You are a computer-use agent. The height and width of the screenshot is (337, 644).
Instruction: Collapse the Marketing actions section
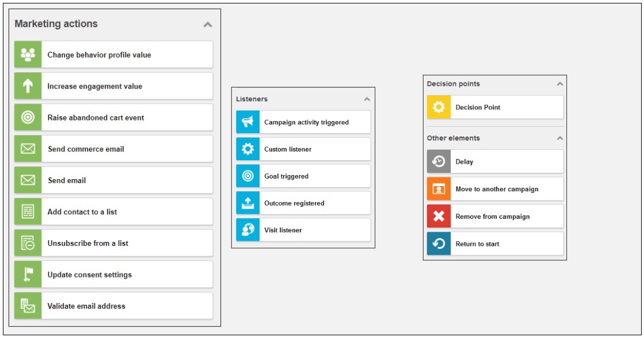(208, 24)
